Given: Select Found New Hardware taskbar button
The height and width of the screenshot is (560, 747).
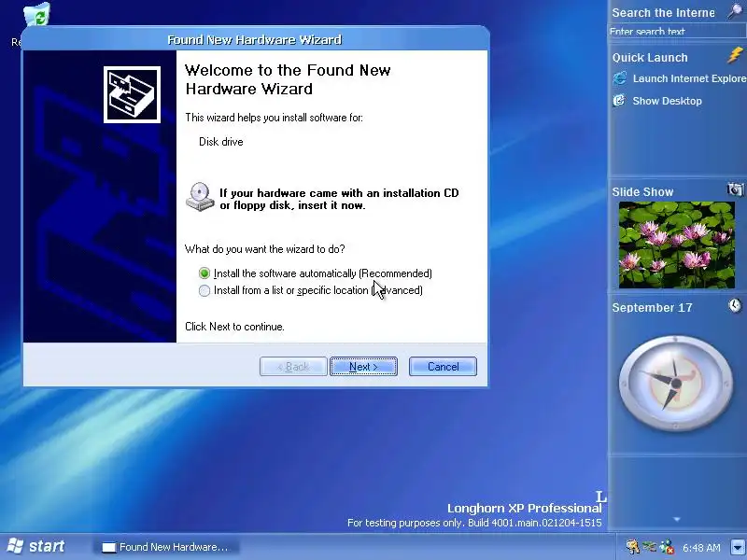Looking at the screenshot, I should coord(165,547).
